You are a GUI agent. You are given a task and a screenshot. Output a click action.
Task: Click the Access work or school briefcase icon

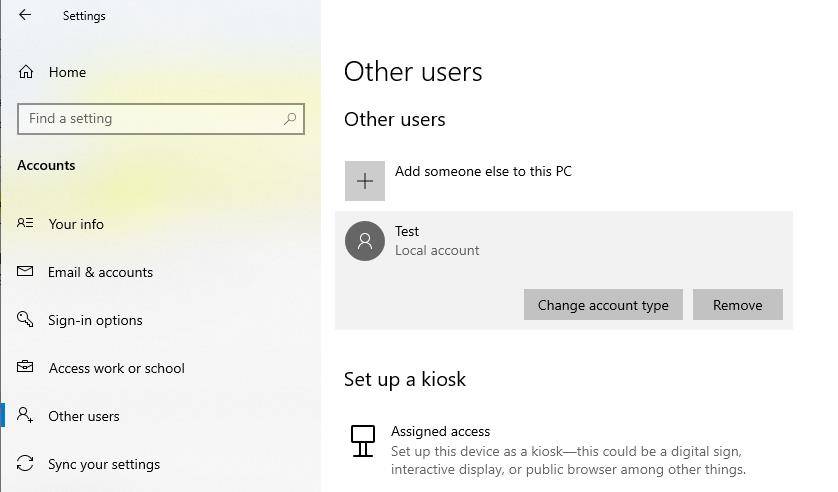coord(26,368)
